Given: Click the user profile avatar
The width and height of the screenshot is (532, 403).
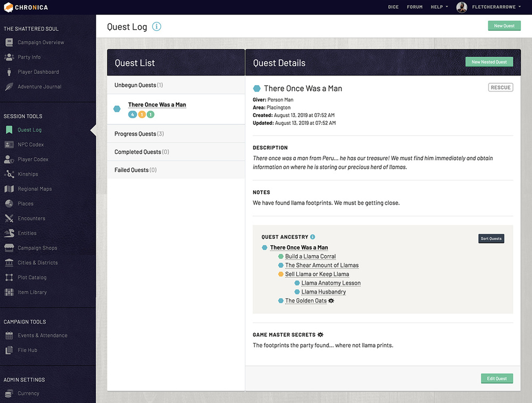Looking at the screenshot, I should coord(462,7).
